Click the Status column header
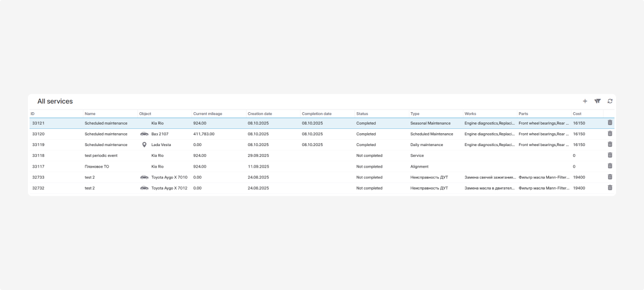 click(362, 114)
